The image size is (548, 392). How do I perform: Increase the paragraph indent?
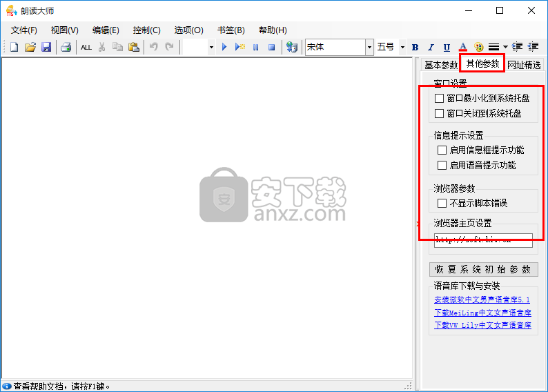coord(517,47)
